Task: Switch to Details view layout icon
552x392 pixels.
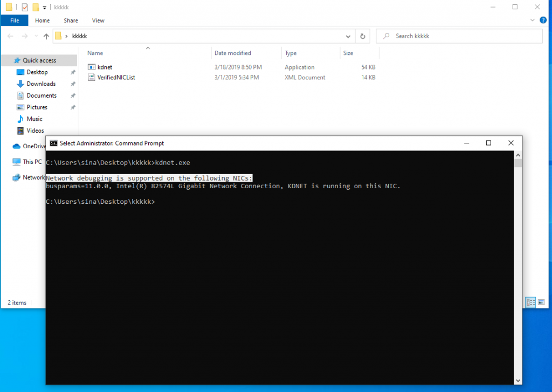Action: tap(530, 302)
